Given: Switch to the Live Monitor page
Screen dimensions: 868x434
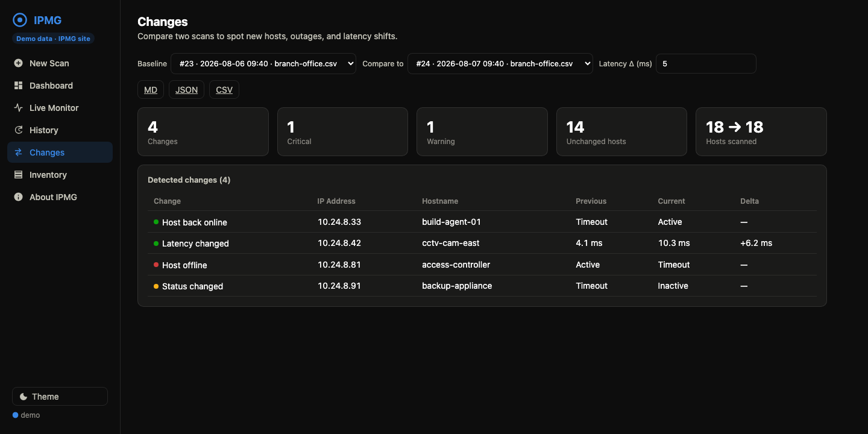Looking at the screenshot, I should tap(60, 108).
